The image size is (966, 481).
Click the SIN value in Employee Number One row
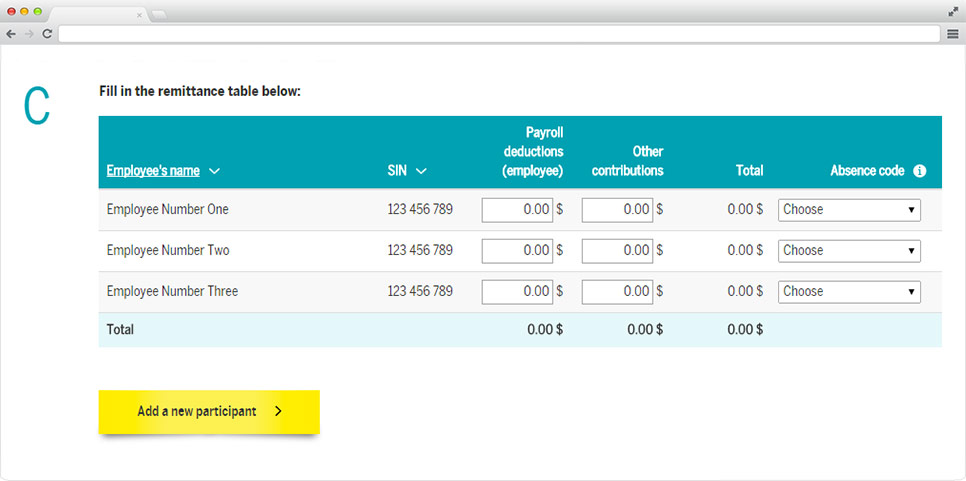click(420, 209)
